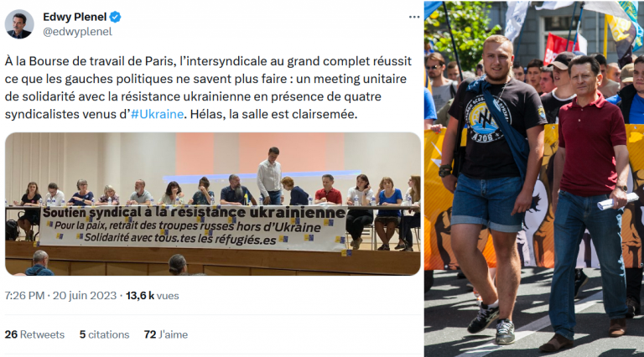
Task: Show the 26 Retweets list
Action: [x=34, y=334]
